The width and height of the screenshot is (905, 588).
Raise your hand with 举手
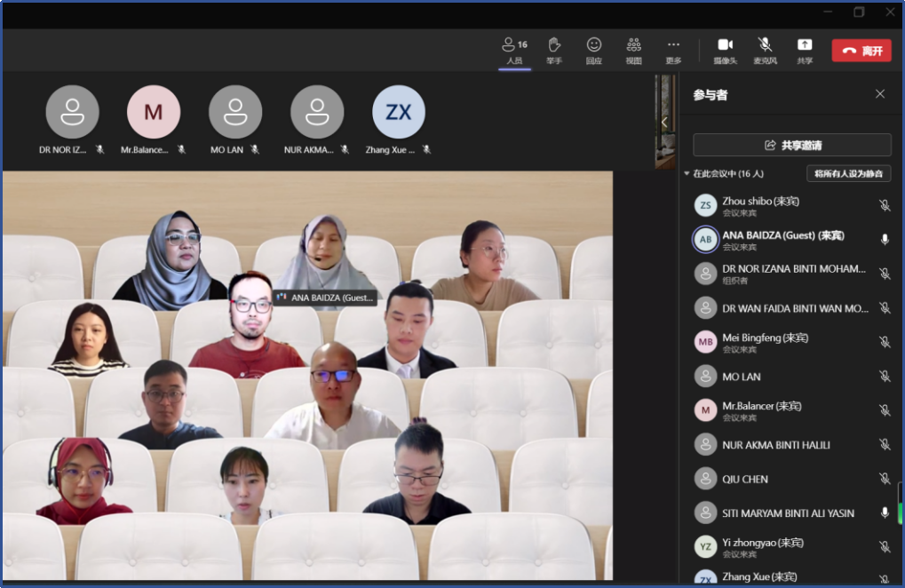click(x=554, y=50)
